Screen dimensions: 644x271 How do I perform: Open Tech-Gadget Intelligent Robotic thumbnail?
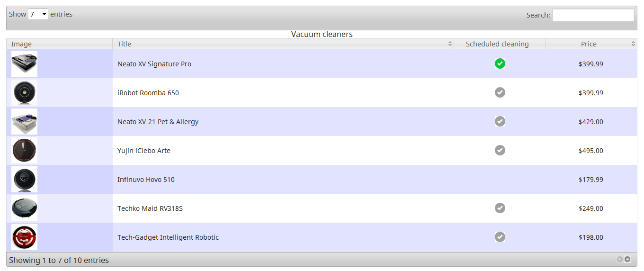click(x=25, y=237)
